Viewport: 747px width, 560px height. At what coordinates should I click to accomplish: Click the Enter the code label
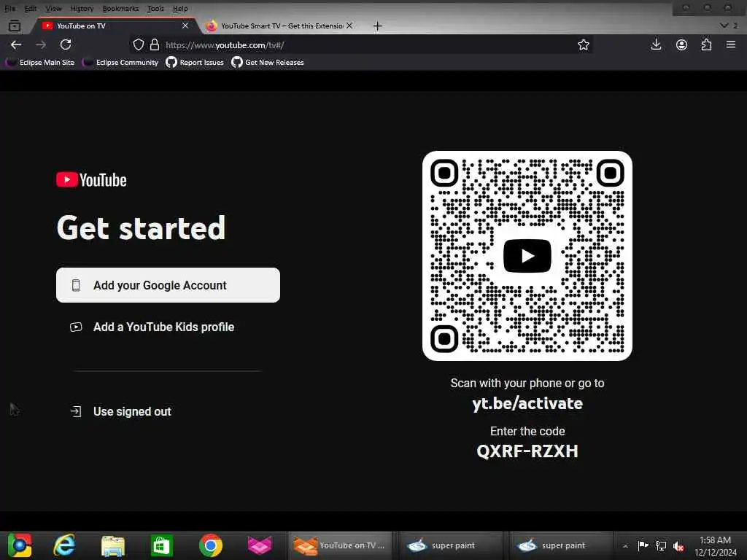[x=527, y=432]
